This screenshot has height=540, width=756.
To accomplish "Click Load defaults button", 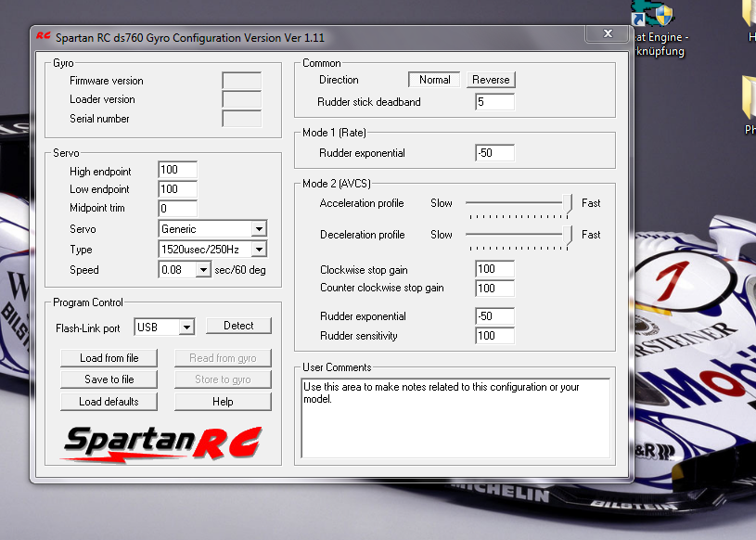I will (109, 402).
